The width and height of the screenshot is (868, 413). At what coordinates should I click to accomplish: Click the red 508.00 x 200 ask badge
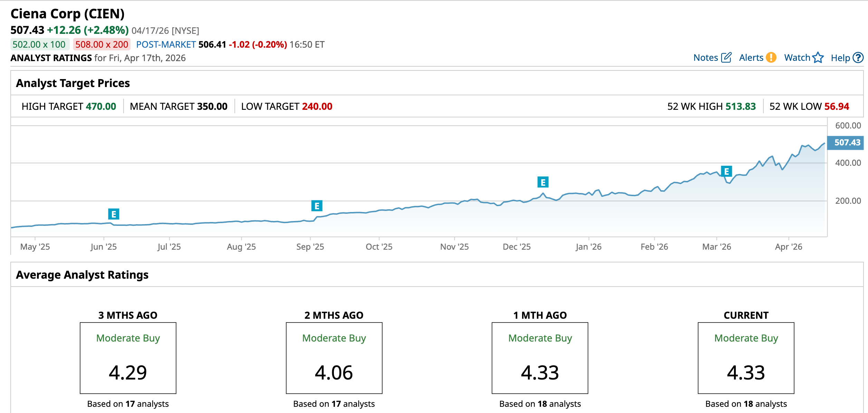click(x=102, y=45)
